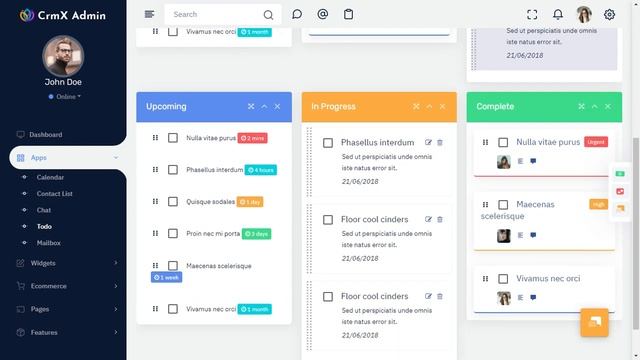Edit the Phasellus interdum in-progress task
Screen dimensions: 640x360
pos(428,142)
